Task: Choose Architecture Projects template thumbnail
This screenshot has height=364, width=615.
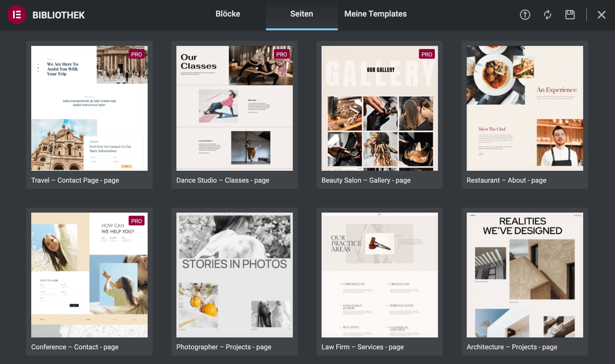Action: tap(524, 275)
